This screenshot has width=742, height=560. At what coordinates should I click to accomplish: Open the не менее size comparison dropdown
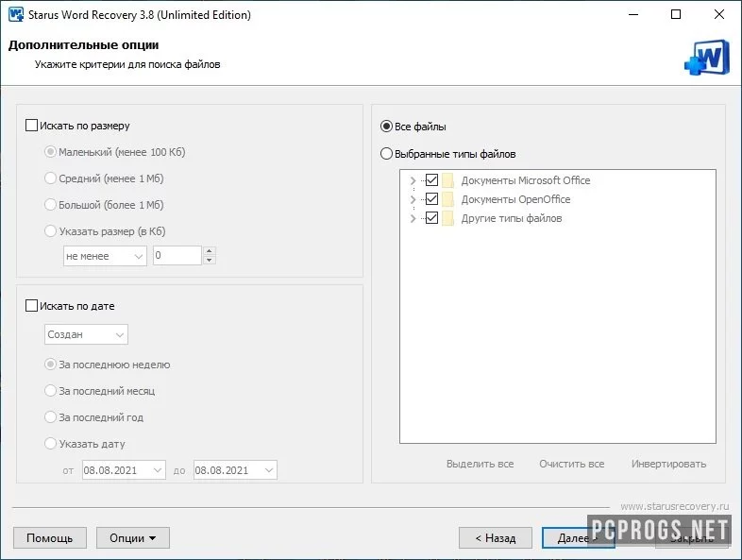105,256
